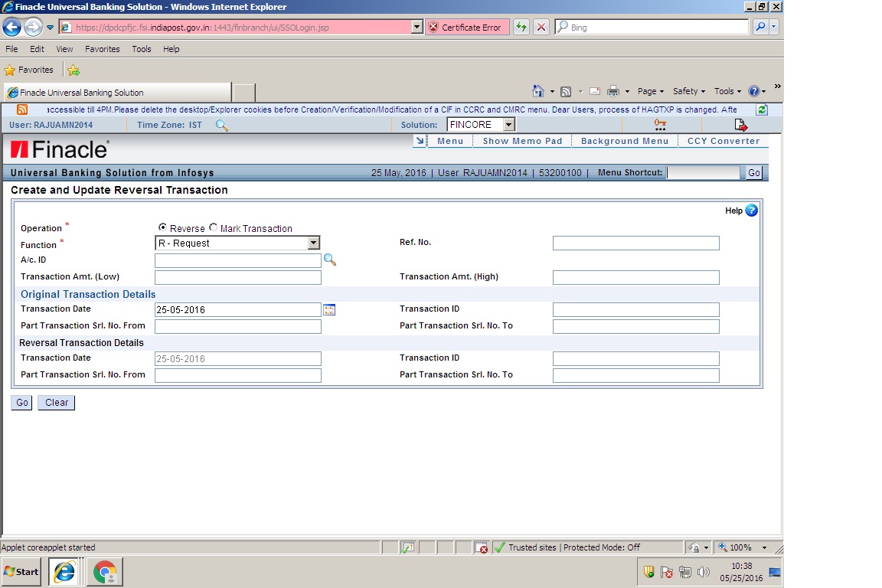Open the Tools menu in the menu bar

(x=141, y=49)
